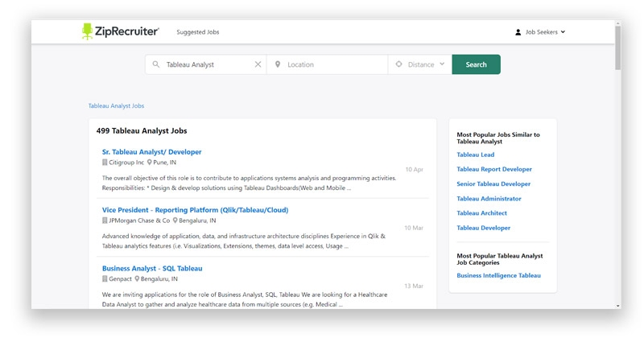644x338 pixels.
Task: Open the Business Analyst - SQL Tableau job
Action: click(x=152, y=268)
